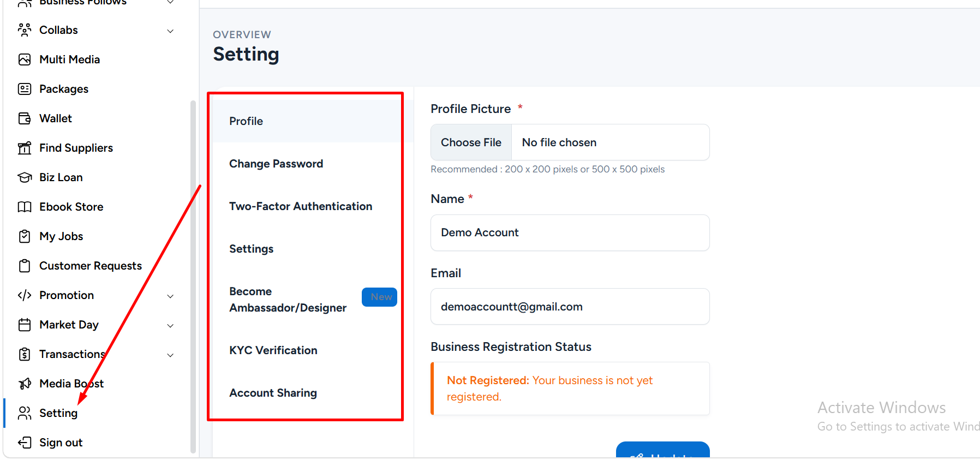Image resolution: width=980 pixels, height=460 pixels.
Task: Open Multi Media via its picture icon
Action: pos(25,59)
